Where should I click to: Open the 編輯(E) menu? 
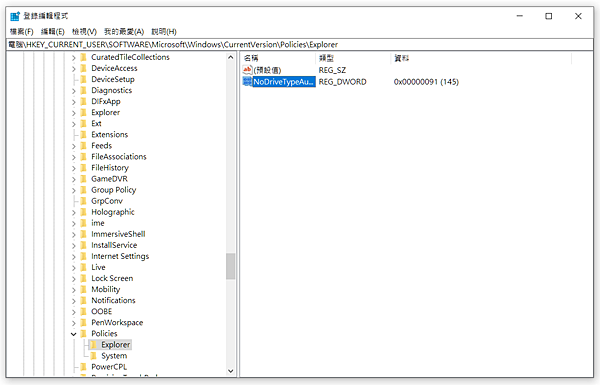[x=53, y=32]
